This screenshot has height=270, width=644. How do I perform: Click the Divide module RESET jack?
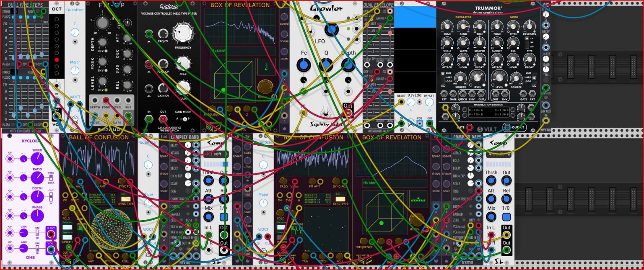point(401,102)
